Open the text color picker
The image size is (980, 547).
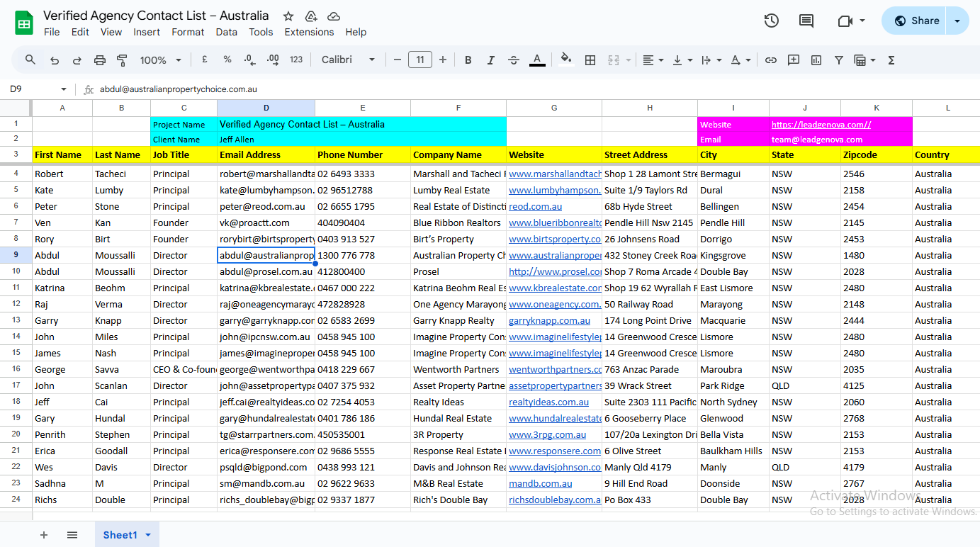pyautogui.click(x=537, y=60)
